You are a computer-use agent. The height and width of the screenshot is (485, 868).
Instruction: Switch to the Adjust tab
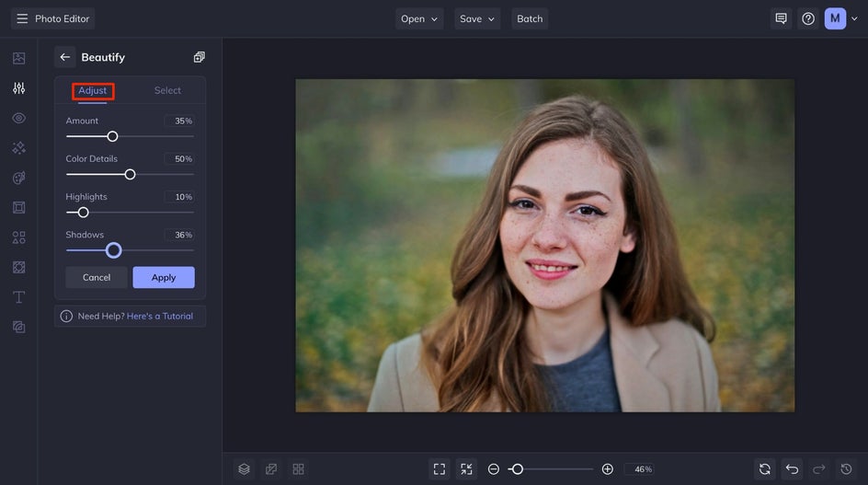pos(93,90)
